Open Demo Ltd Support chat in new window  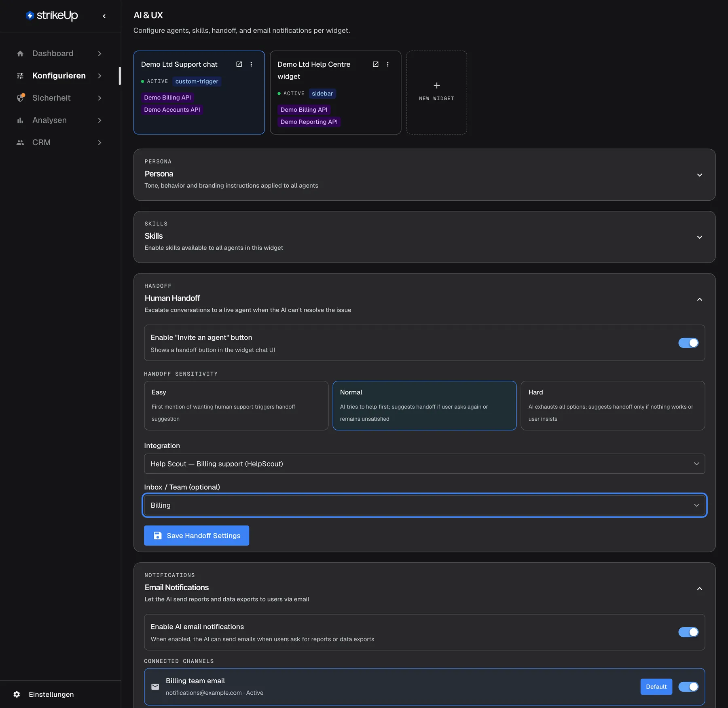(239, 64)
